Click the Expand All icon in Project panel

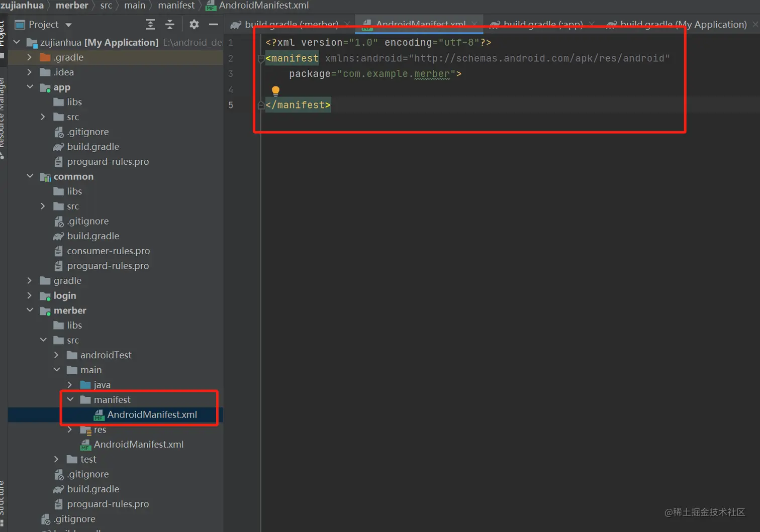click(150, 24)
